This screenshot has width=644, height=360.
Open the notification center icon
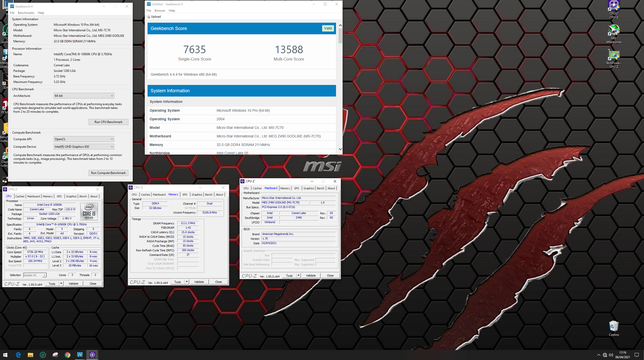pos(637,355)
